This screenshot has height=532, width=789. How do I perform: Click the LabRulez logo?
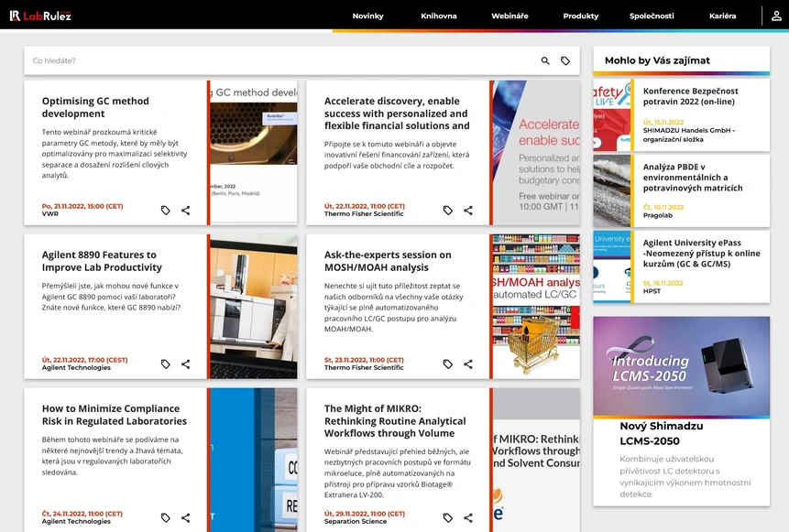coord(40,16)
